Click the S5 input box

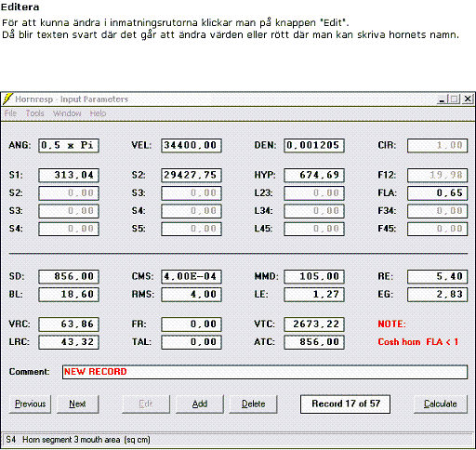pyautogui.click(x=192, y=229)
